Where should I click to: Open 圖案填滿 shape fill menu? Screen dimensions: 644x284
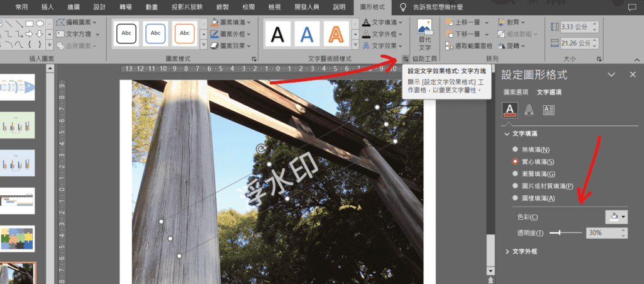point(230,22)
